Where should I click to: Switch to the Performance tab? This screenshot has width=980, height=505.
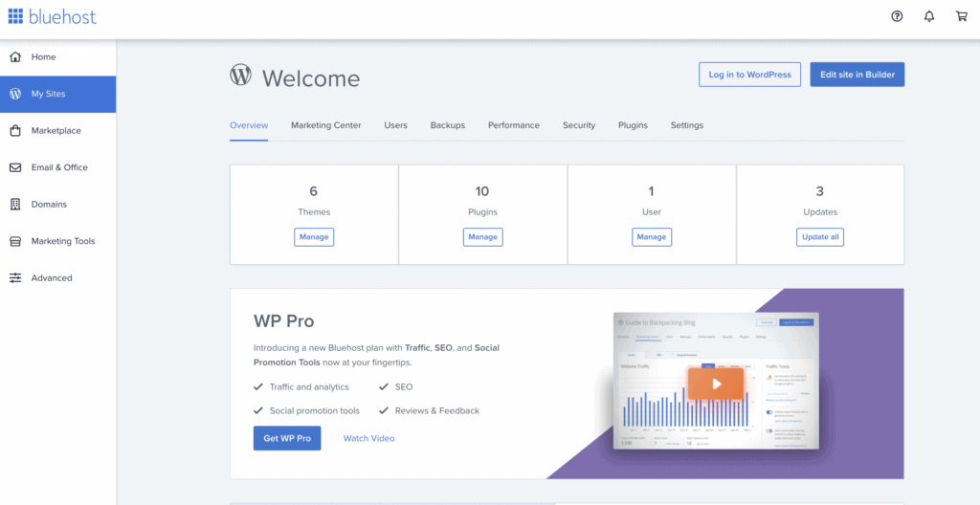(x=514, y=125)
